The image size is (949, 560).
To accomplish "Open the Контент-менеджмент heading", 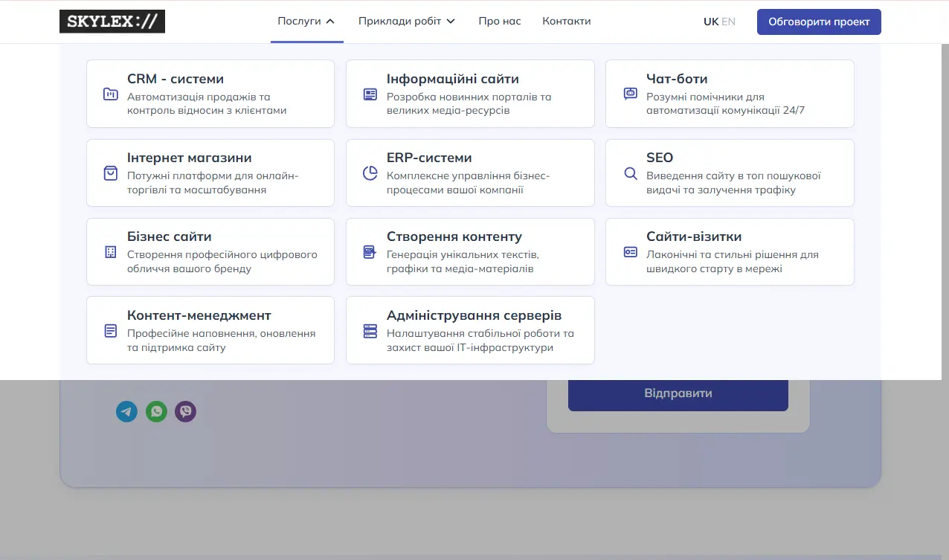I will (x=199, y=315).
